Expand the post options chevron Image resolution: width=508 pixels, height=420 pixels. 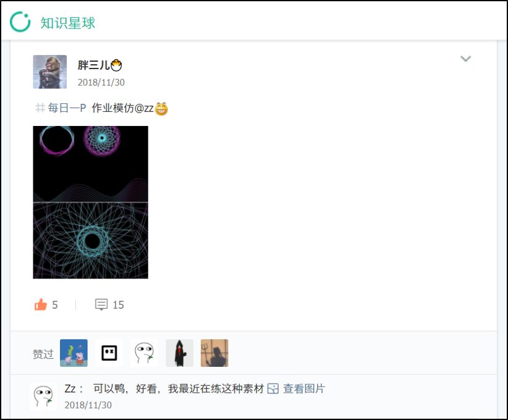pyautogui.click(x=465, y=59)
